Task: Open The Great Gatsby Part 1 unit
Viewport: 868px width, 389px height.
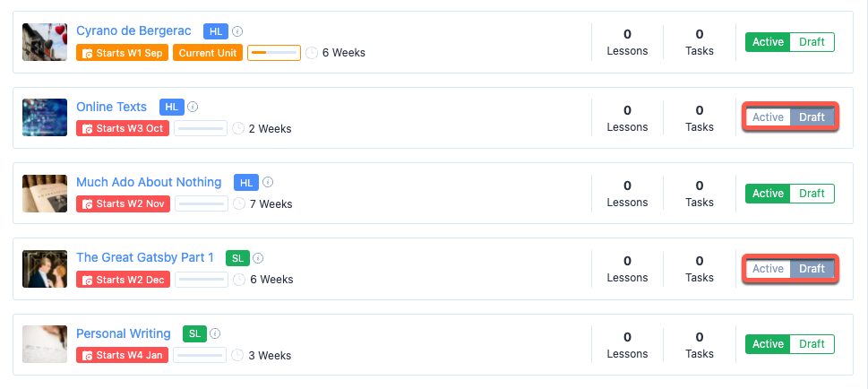Action: pyautogui.click(x=145, y=258)
